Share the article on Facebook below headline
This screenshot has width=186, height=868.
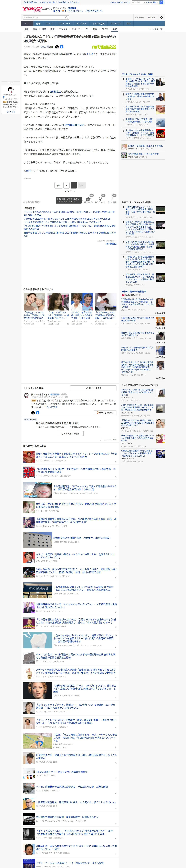61,47
